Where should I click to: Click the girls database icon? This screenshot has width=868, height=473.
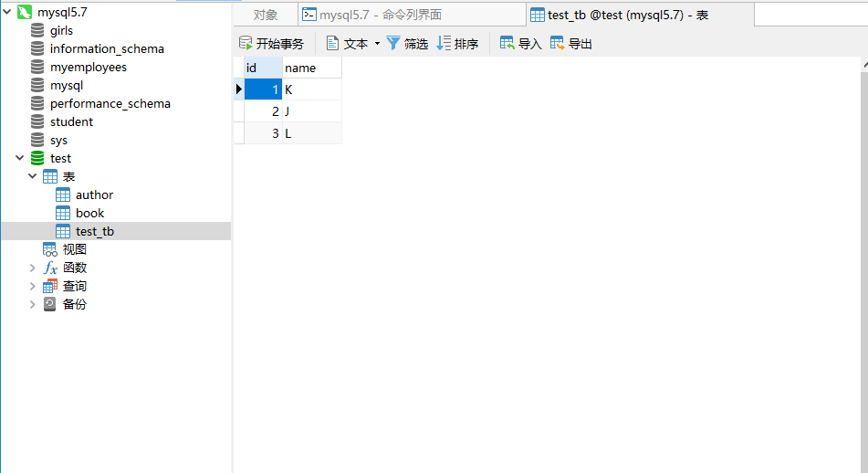coord(37,30)
